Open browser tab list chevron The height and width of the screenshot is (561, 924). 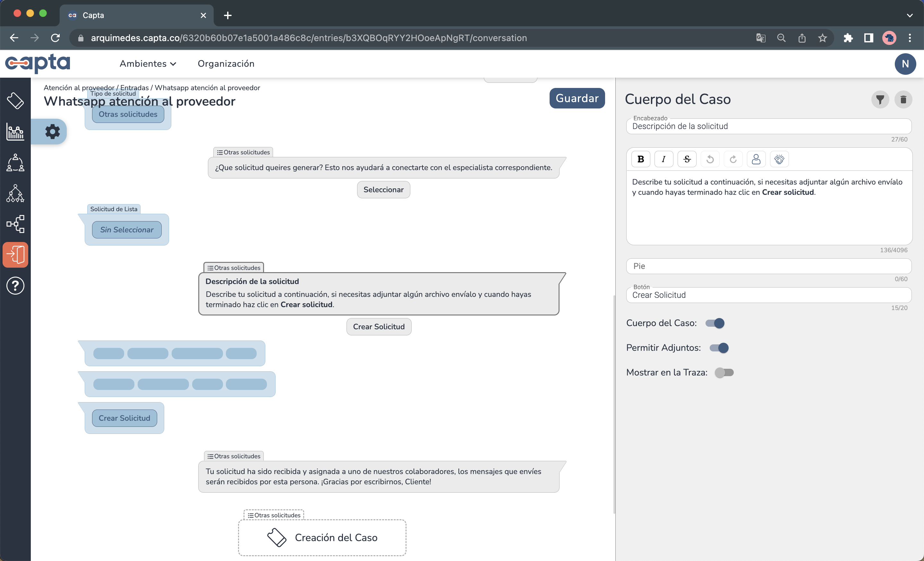click(909, 15)
